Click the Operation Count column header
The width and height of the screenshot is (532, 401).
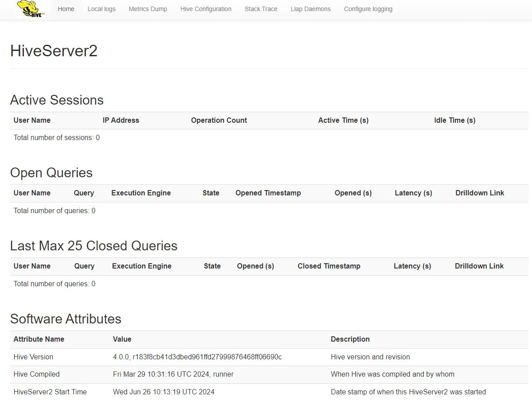[x=219, y=120]
